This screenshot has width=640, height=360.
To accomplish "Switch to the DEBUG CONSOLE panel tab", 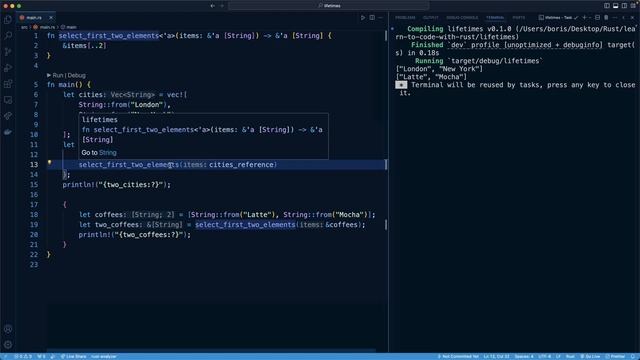I will [462, 18].
